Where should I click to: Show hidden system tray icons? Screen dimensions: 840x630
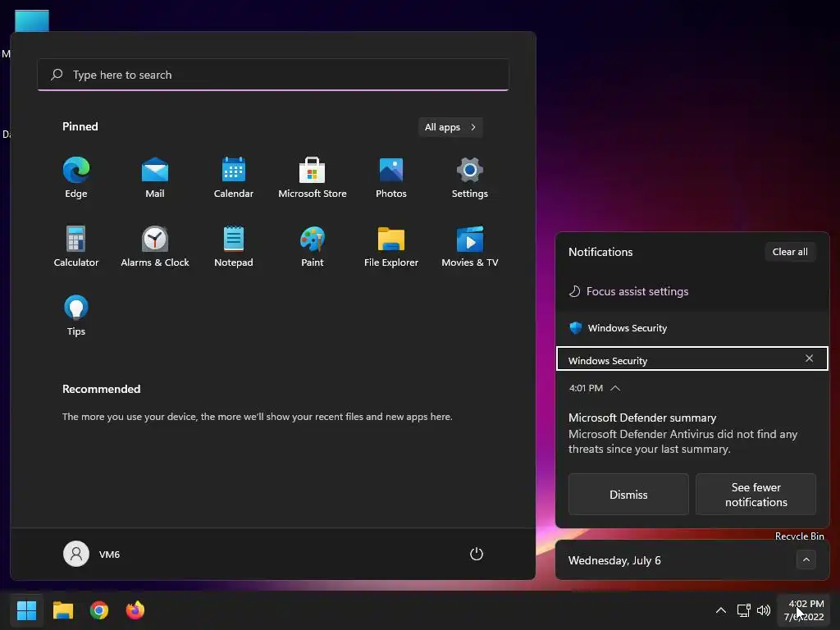coord(721,610)
